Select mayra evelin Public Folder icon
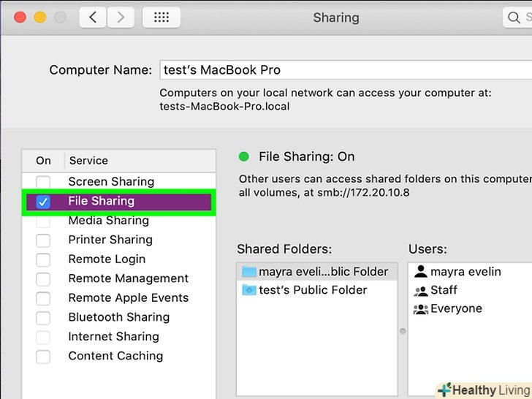The width and height of the screenshot is (532, 399). pos(249,272)
